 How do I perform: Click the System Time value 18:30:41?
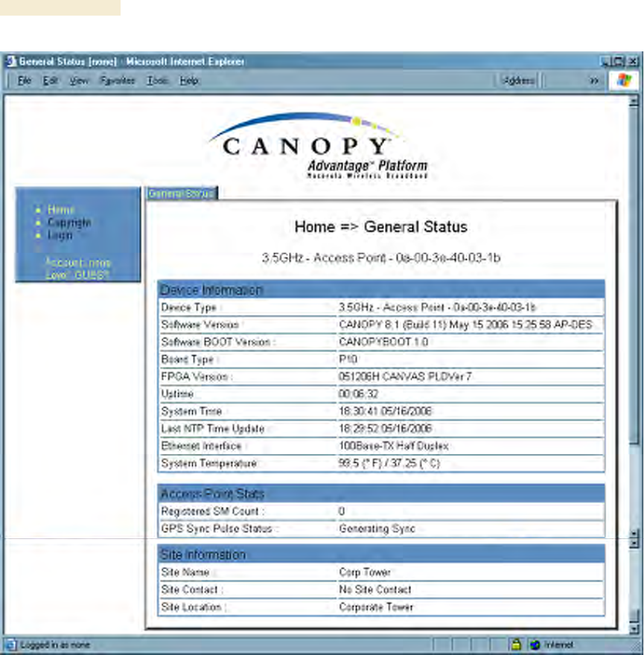pos(385,411)
